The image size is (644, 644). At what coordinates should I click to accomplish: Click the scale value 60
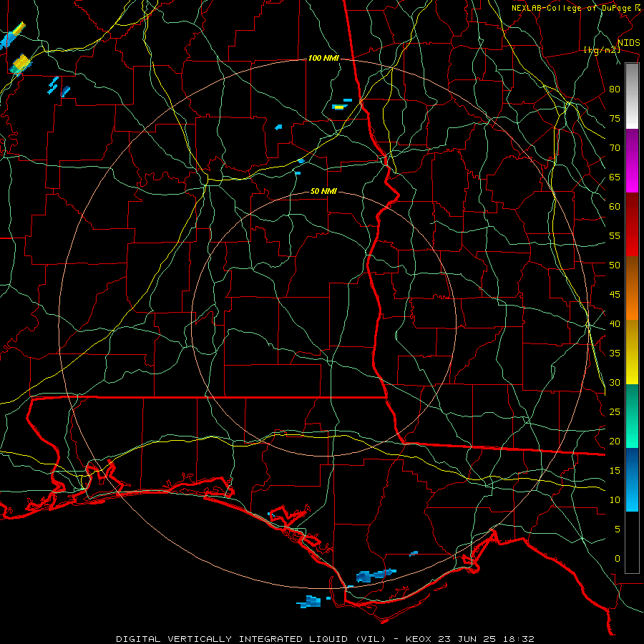(x=615, y=207)
